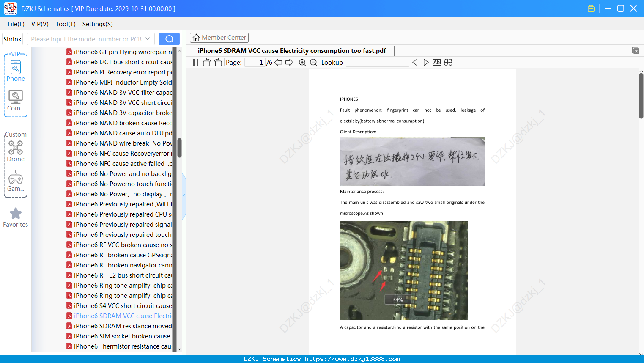Image resolution: width=644 pixels, height=363 pixels.
Task: Click the home icon in Member Center
Action: [196, 38]
